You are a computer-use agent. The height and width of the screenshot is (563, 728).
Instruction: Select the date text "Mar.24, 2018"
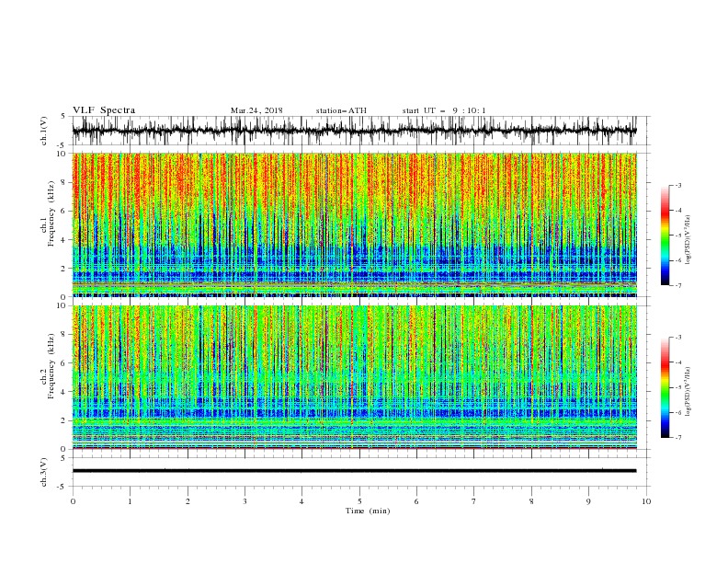point(256,110)
